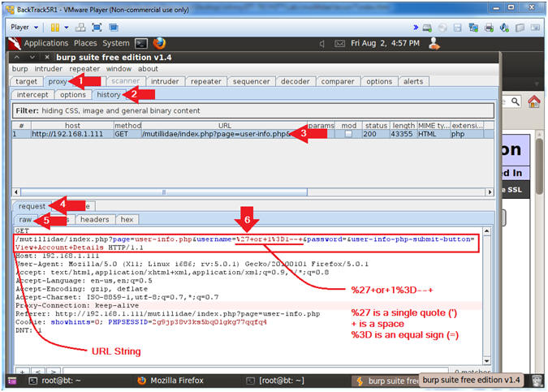The height and width of the screenshot is (392, 548).
Task: Switch to the hex view tab
Action: click(x=127, y=219)
